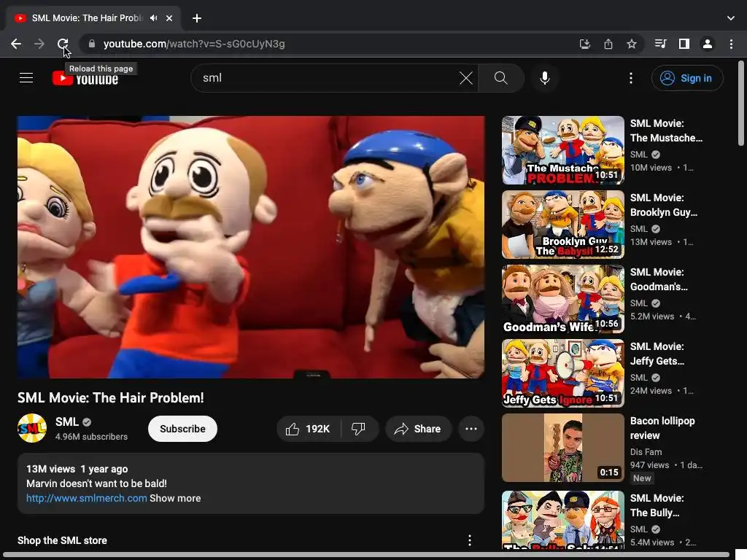Click the forward navigation arrow
This screenshot has height=560, width=747.
pos(39,44)
